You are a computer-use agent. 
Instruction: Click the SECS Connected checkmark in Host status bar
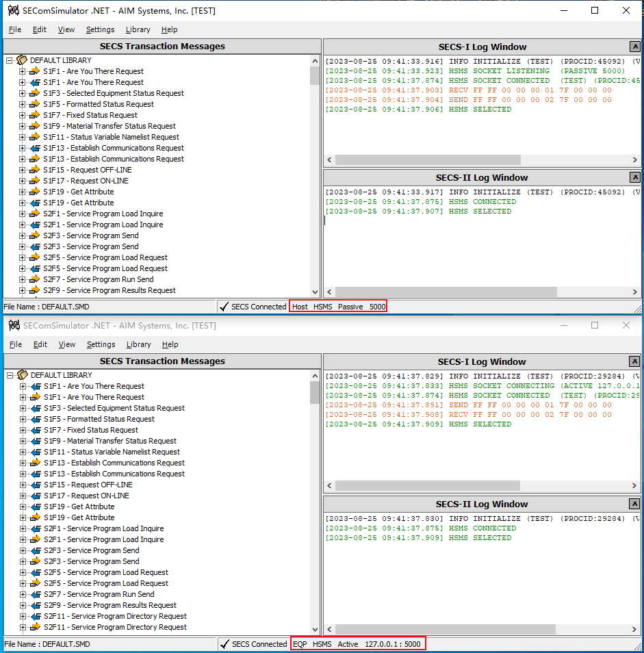(224, 307)
